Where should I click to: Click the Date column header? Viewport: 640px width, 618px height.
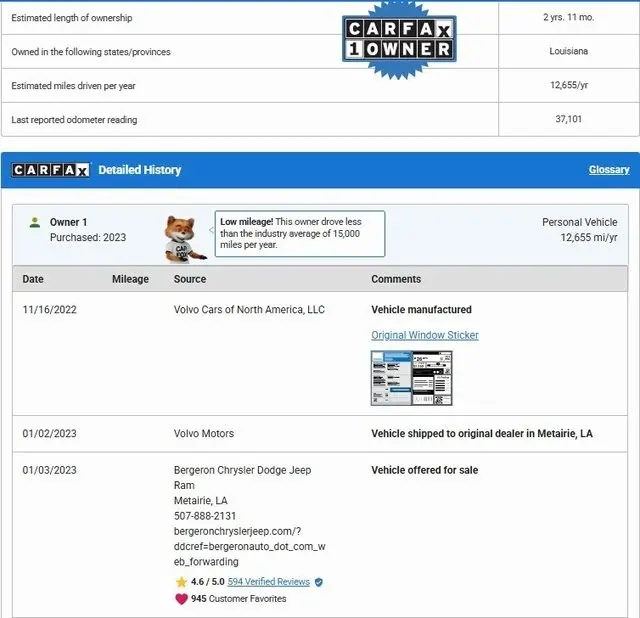(33, 279)
